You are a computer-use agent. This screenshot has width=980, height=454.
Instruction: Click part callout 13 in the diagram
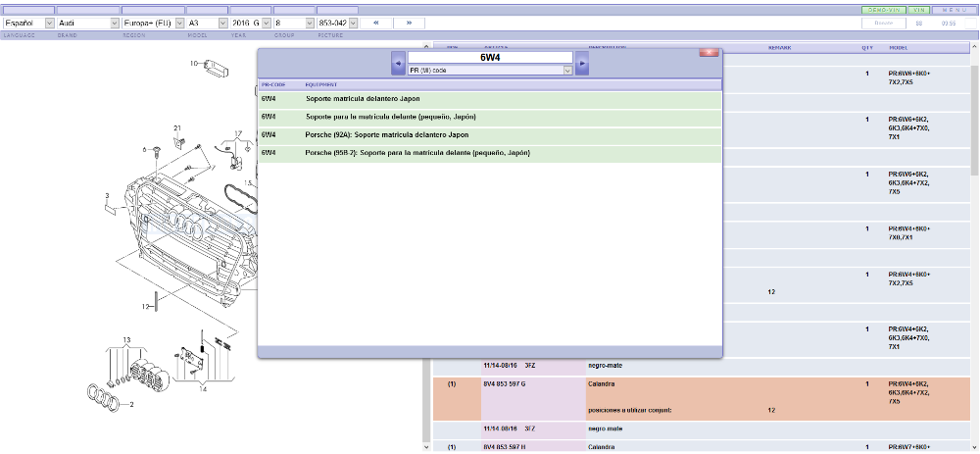point(126,339)
